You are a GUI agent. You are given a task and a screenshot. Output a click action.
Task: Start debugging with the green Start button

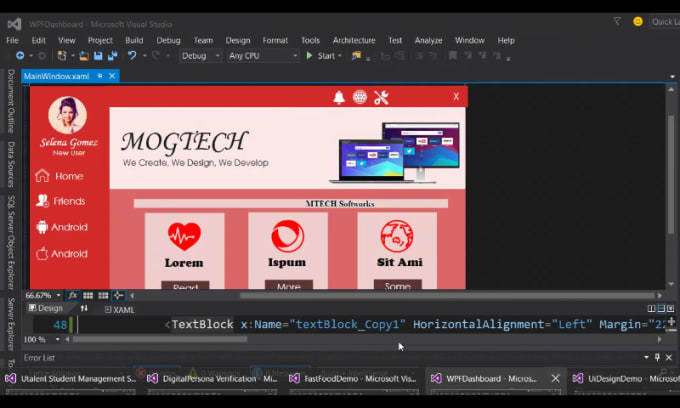point(323,55)
